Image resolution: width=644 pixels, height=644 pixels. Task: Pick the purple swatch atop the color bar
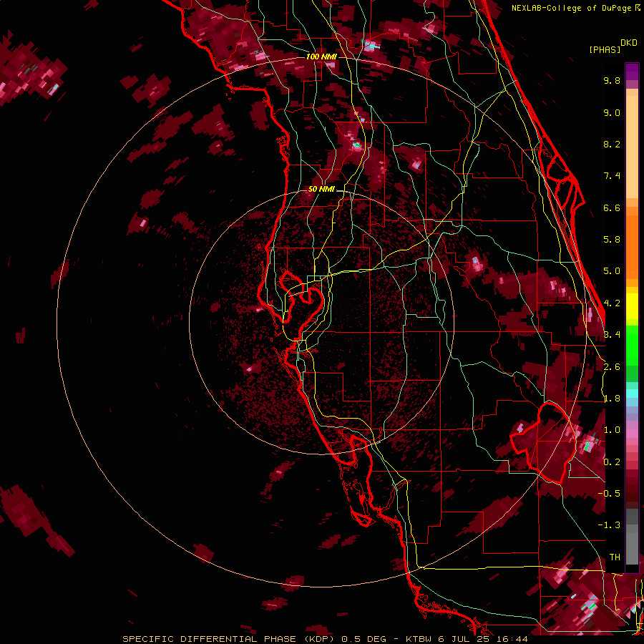(632, 72)
